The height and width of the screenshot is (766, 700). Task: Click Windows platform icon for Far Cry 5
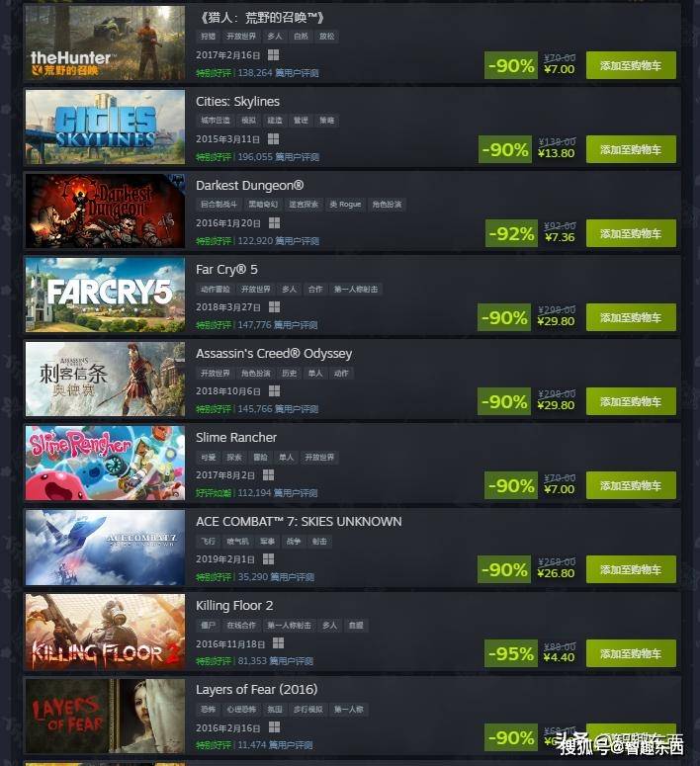click(274, 306)
